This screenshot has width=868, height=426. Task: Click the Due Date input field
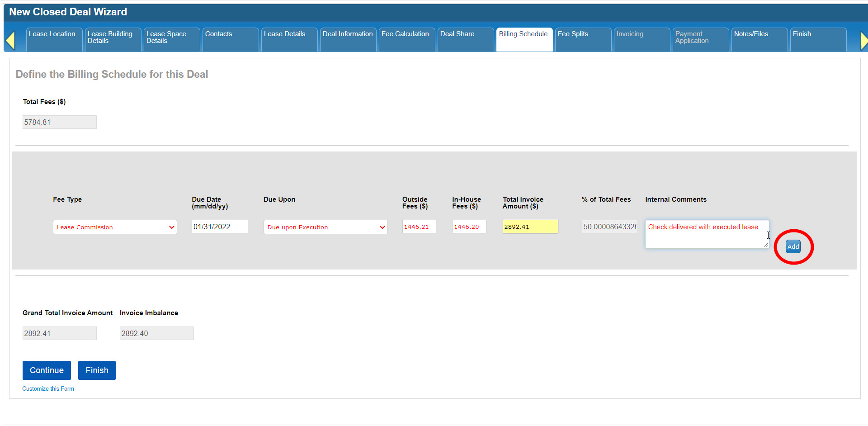[220, 227]
